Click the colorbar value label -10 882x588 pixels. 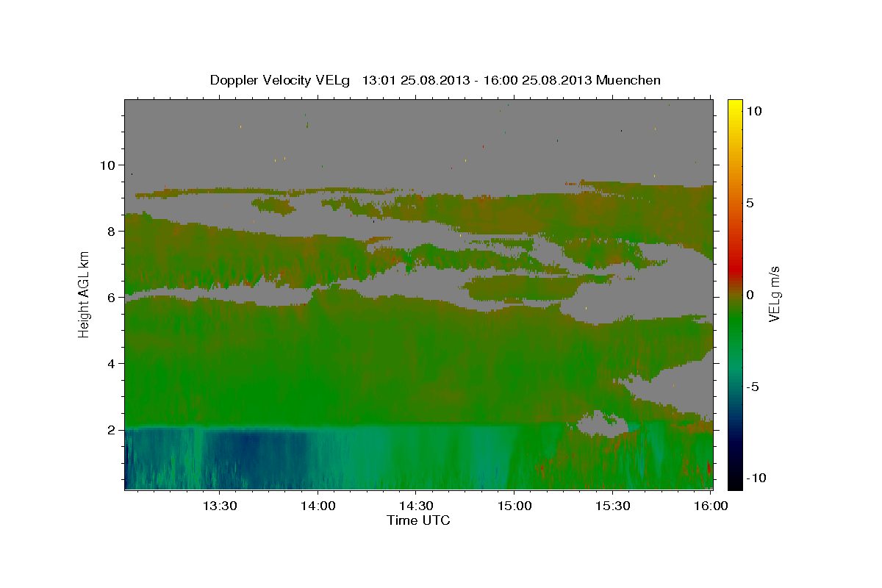pos(756,478)
